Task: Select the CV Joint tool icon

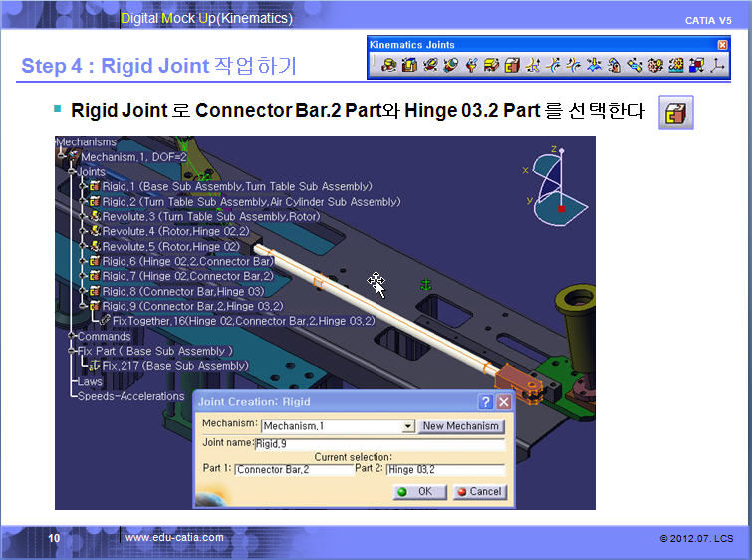Action: click(635, 65)
